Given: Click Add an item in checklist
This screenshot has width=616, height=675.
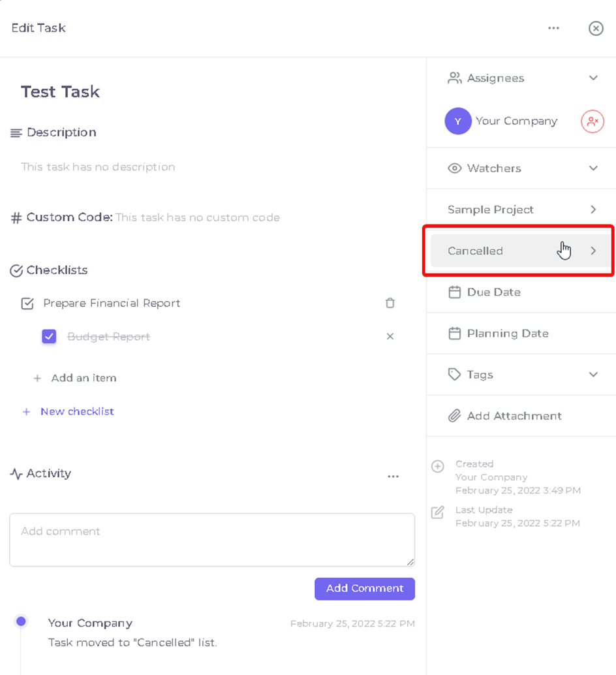Looking at the screenshot, I should click(x=84, y=378).
